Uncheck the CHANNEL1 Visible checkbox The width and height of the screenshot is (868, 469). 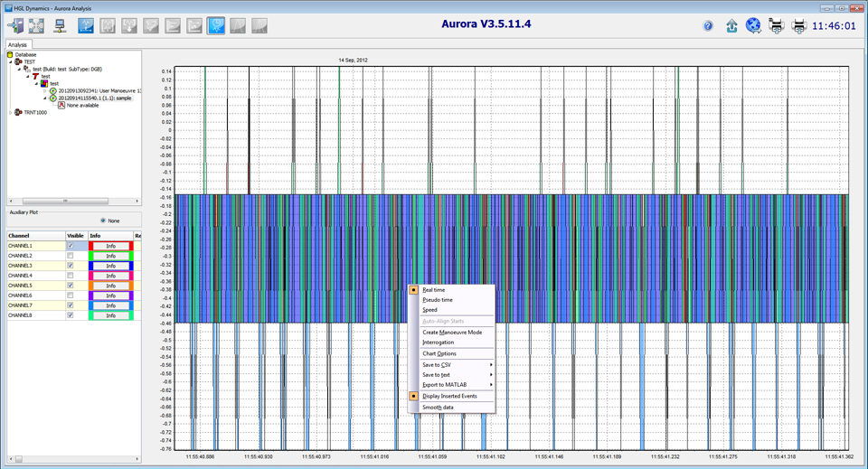pyautogui.click(x=71, y=246)
